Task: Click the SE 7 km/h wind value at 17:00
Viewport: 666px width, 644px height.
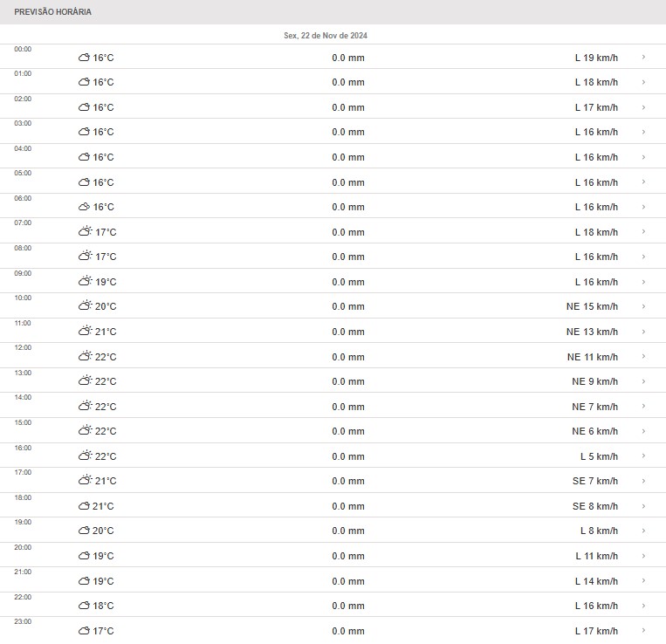Action: (594, 481)
